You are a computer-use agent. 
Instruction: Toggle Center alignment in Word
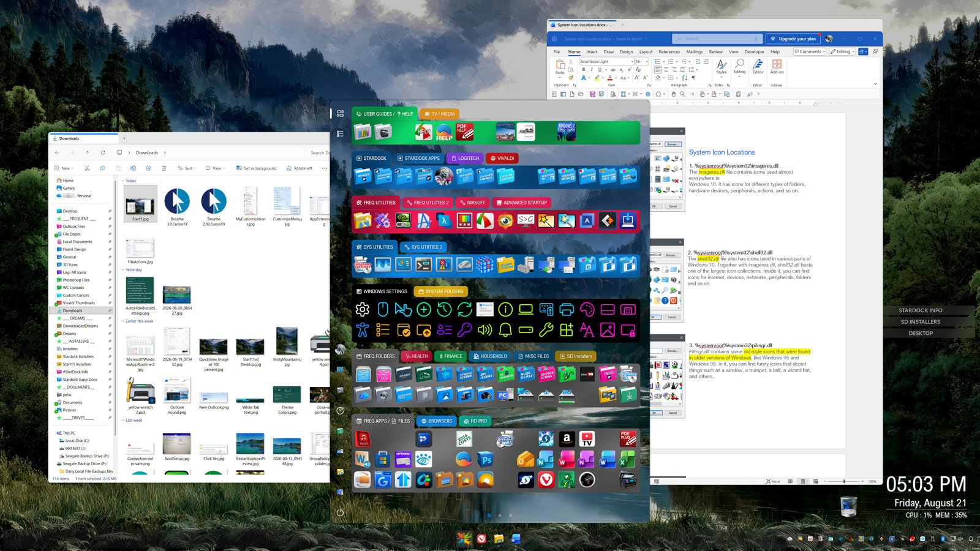point(666,70)
